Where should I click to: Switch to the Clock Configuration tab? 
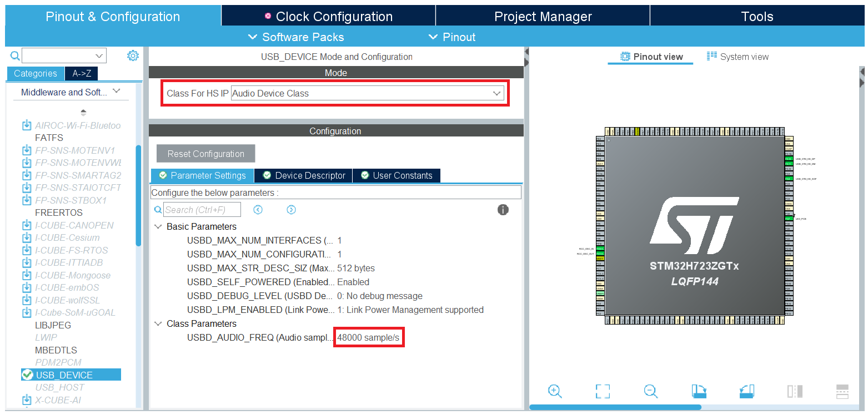(x=328, y=17)
